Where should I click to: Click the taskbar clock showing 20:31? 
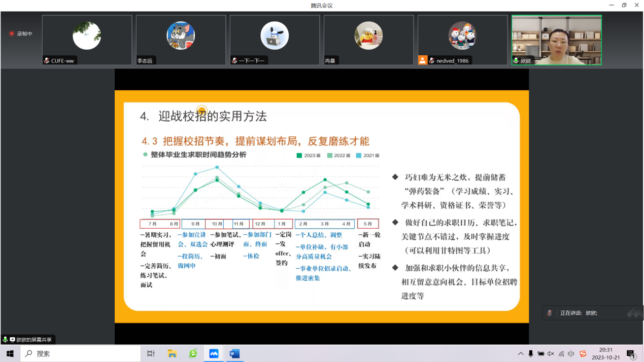click(x=605, y=353)
